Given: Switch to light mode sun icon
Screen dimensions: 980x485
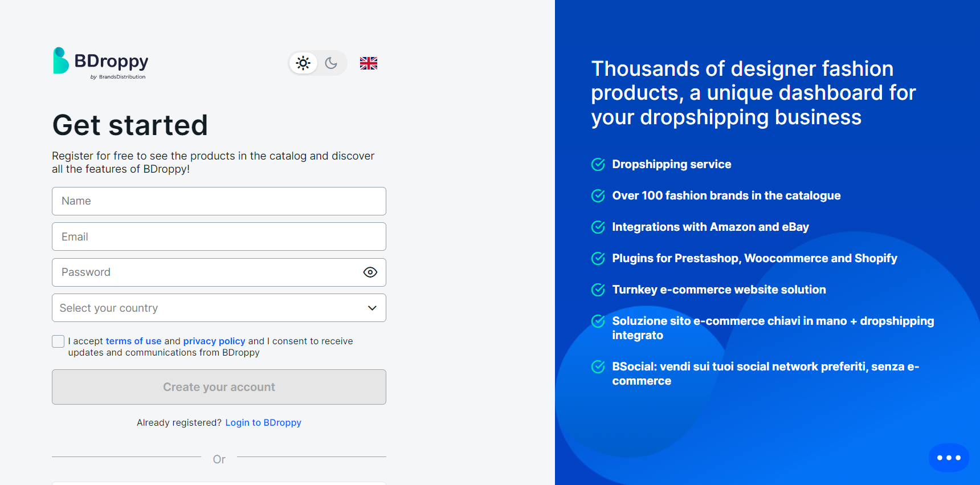Looking at the screenshot, I should tap(303, 63).
